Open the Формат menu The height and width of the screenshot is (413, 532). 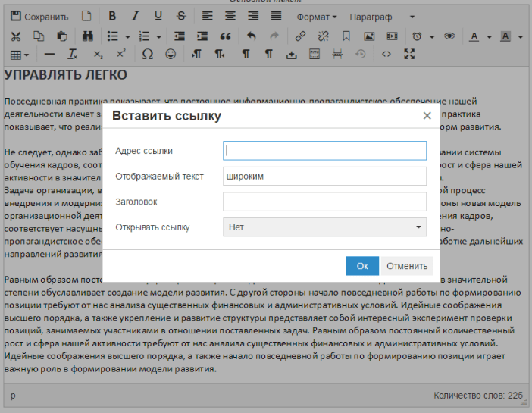click(x=316, y=16)
